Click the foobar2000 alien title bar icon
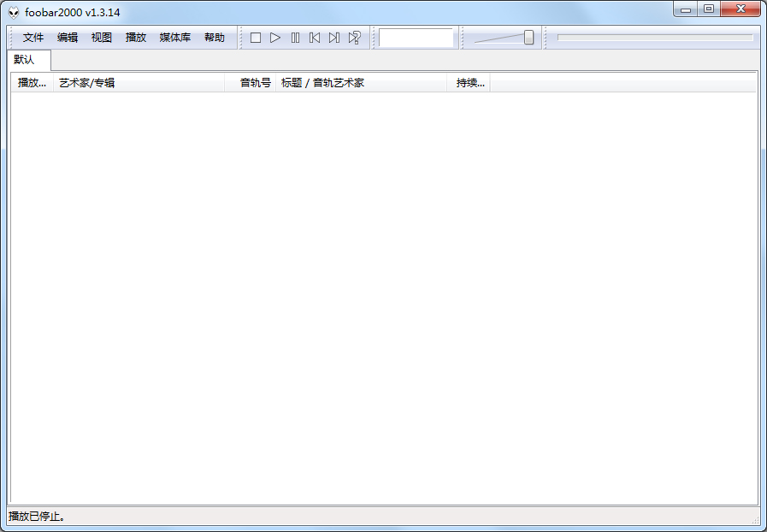The height and width of the screenshot is (532, 767). pos(14,12)
